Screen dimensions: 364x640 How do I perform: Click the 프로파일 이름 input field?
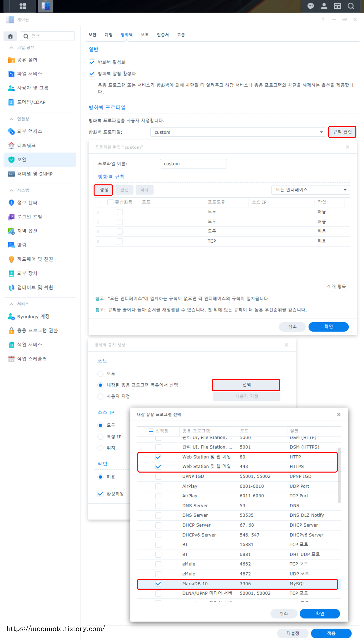pyautogui.click(x=193, y=164)
